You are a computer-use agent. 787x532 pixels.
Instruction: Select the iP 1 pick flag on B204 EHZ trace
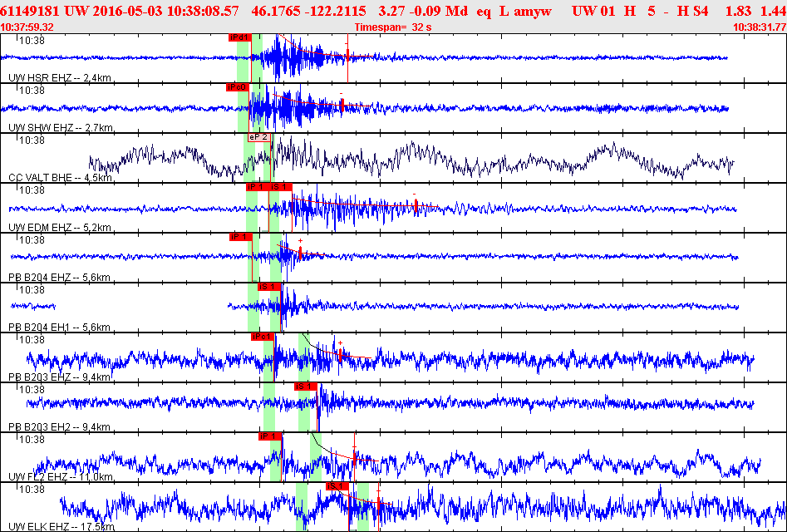click(x=241, y=237)
